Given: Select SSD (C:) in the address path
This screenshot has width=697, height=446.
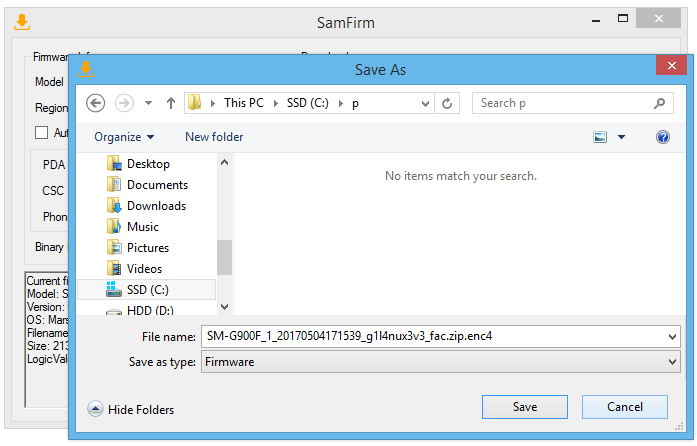Looking at the screenshot, I should (x=308, y=103).
